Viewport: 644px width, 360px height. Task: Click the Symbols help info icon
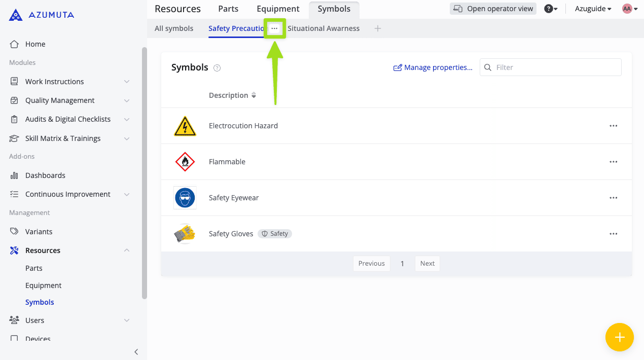[217, 68]
